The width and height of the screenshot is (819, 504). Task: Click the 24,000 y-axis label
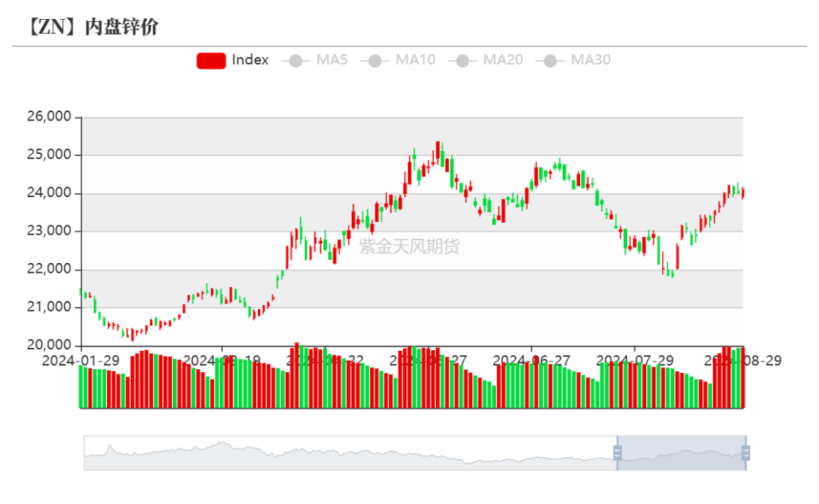coord(49,193)
